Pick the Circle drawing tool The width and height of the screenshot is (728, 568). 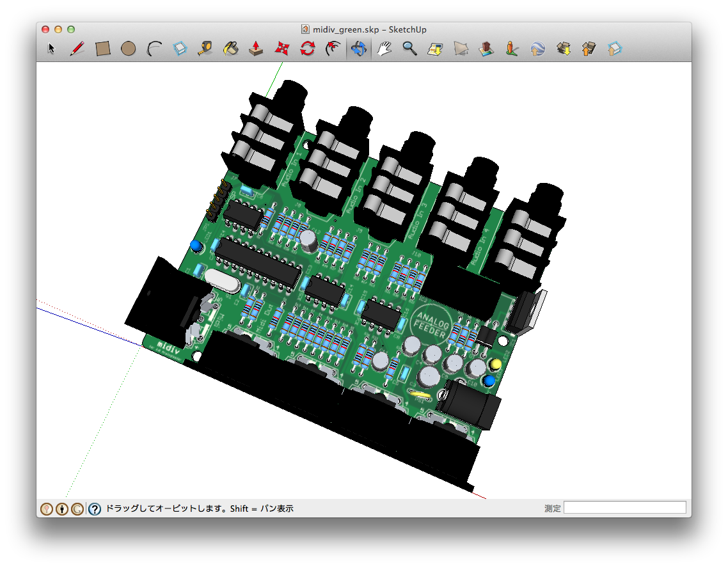tap(129, 49)
